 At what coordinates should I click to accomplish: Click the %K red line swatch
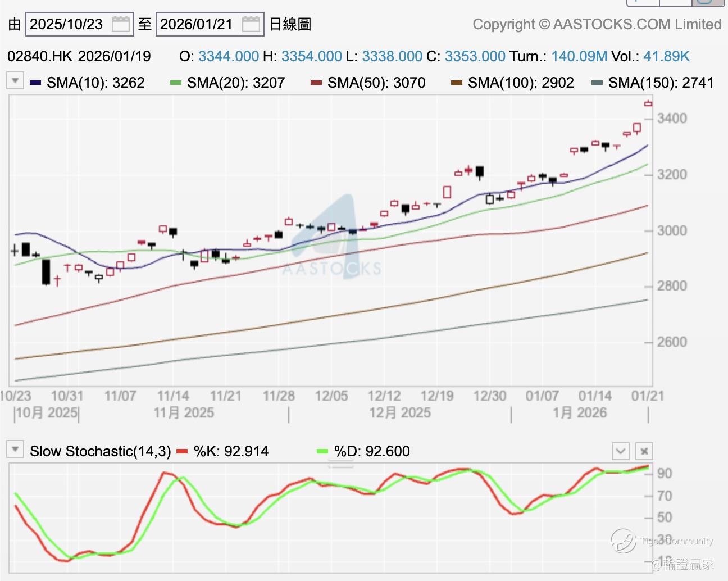pyautogui.click(x=182, y=451)
